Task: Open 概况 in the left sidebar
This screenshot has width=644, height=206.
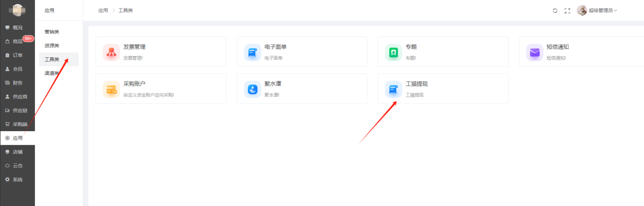Action: (17, 27)
